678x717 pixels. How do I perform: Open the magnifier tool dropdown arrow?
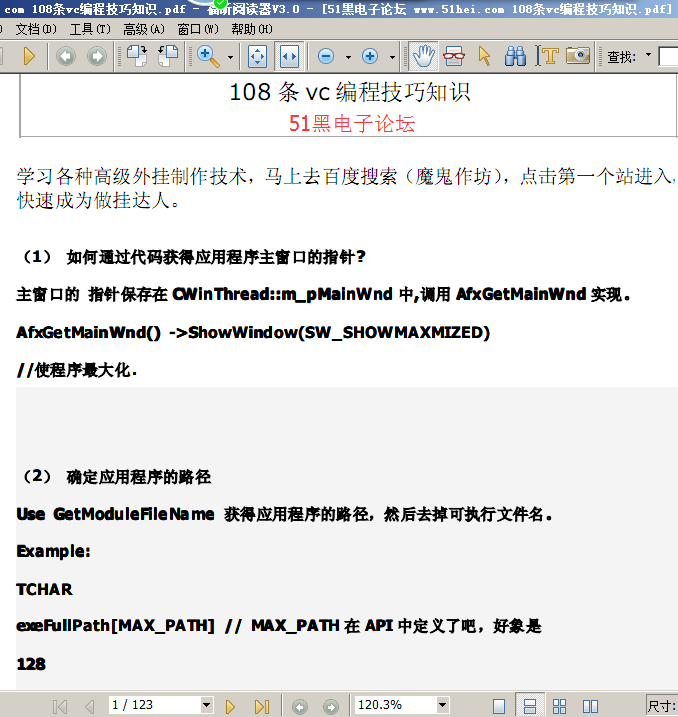230,57
